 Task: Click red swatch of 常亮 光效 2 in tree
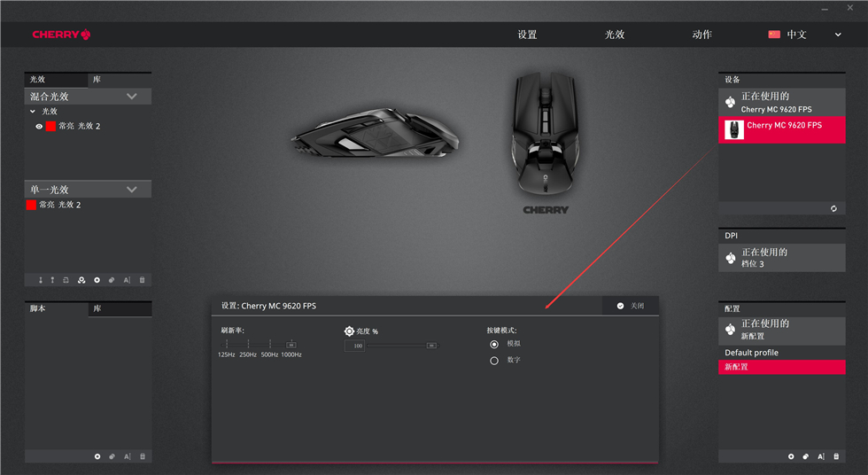tap(51, 126)
